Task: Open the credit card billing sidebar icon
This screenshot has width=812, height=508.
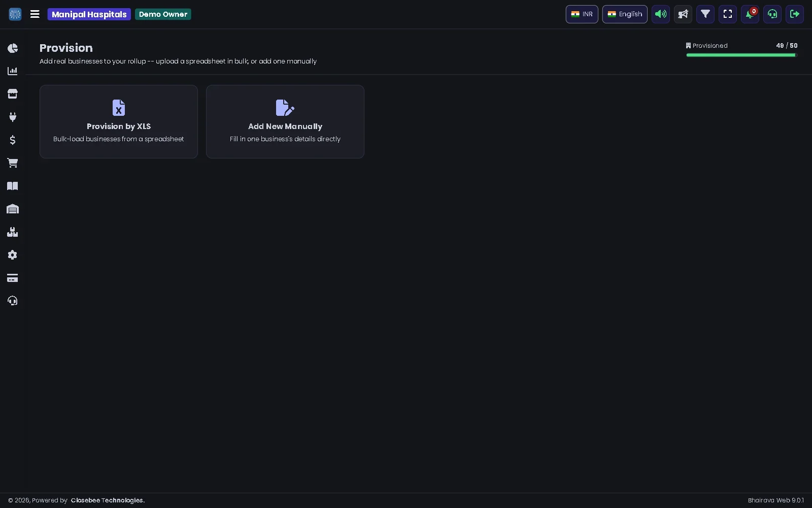Action: click(13, 278)
